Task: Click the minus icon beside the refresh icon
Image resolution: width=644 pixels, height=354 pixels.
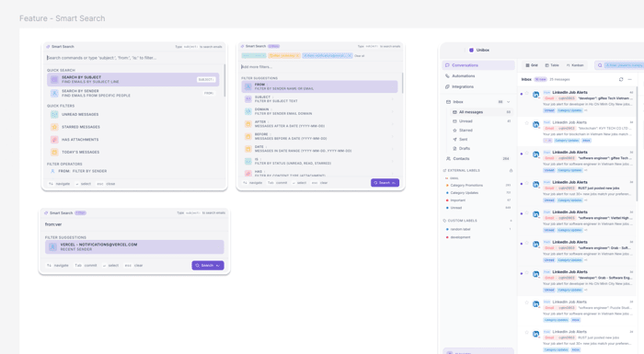Action: [x=629, y=79]
